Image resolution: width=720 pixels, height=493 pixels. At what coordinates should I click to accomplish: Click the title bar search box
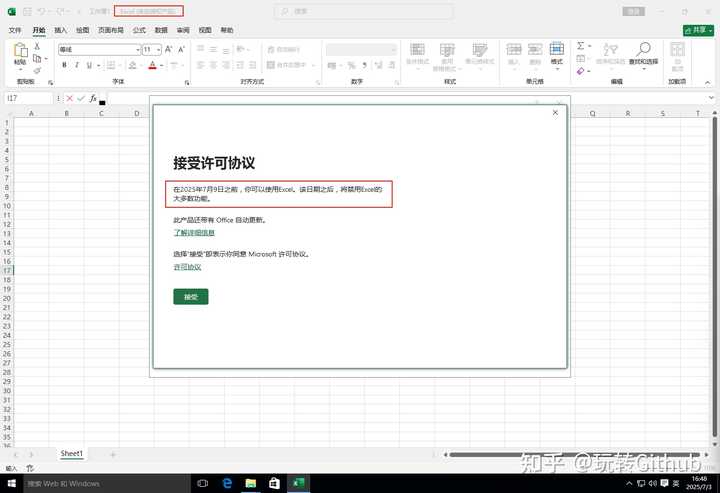click(363, 11)
